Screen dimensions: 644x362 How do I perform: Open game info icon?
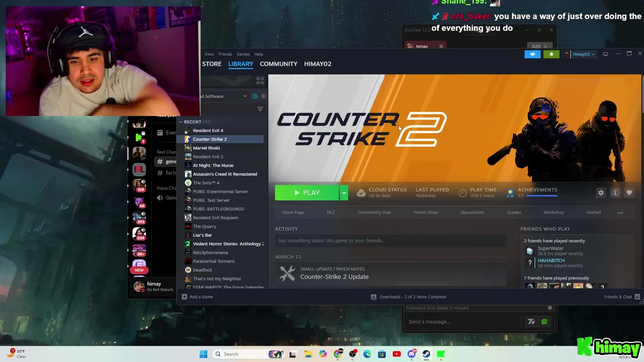[615, 193]
